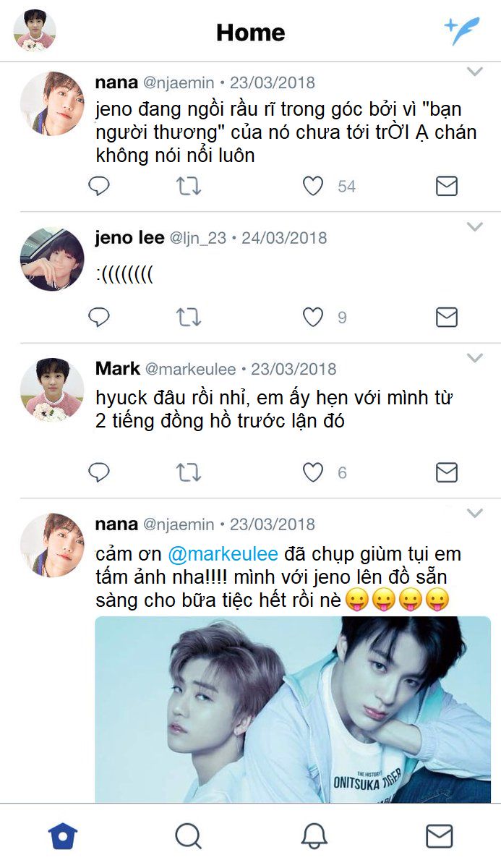This screenshot has height=868, width=501.
Task: Open profile avatar in the top-left header
Action: [35, 30]
